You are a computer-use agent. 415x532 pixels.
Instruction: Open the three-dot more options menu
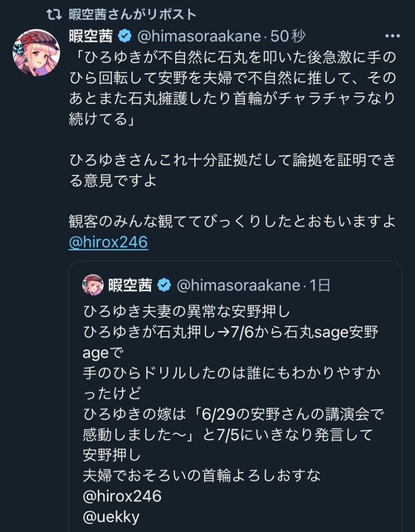click(x=393, y=36)
